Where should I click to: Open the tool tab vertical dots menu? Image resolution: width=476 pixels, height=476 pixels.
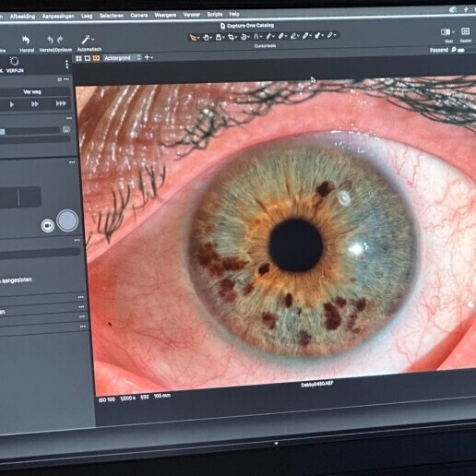point(66,65)
